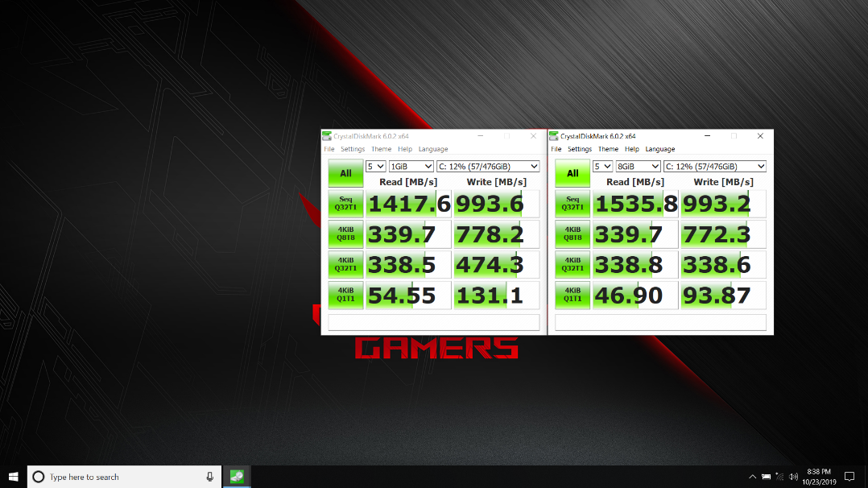The image size is (868, 488).
Task: Click the 993.2 sequential write result
Action: click(724, 203)
